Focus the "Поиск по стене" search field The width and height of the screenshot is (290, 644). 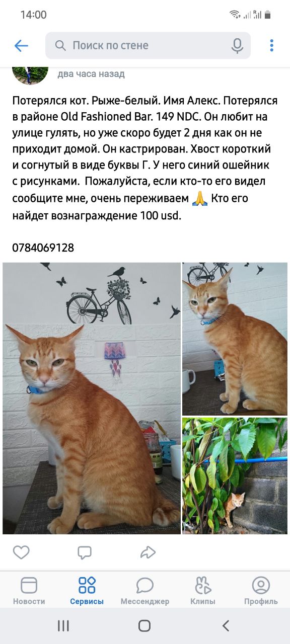[x=148, y=46]
